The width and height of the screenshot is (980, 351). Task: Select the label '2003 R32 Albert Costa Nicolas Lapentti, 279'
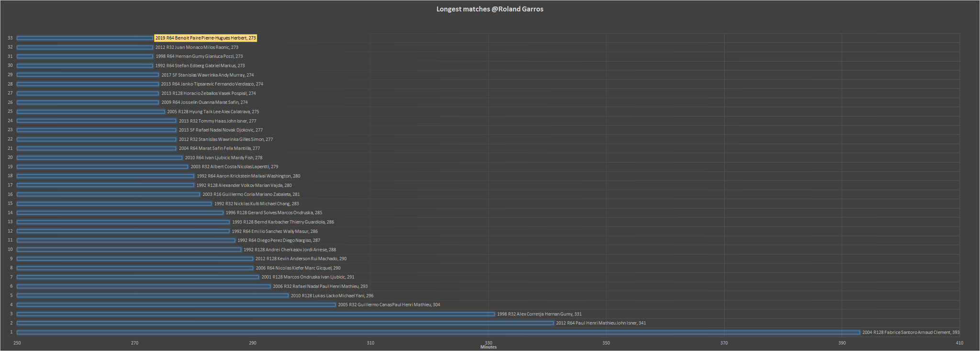coord(234,167)
